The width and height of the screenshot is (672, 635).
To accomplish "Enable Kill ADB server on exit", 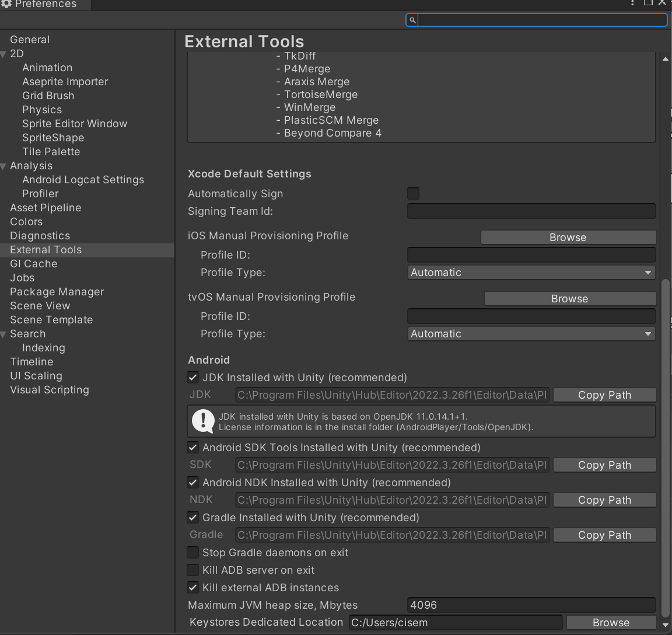I will pyautogui.click(x=192, y=570).
